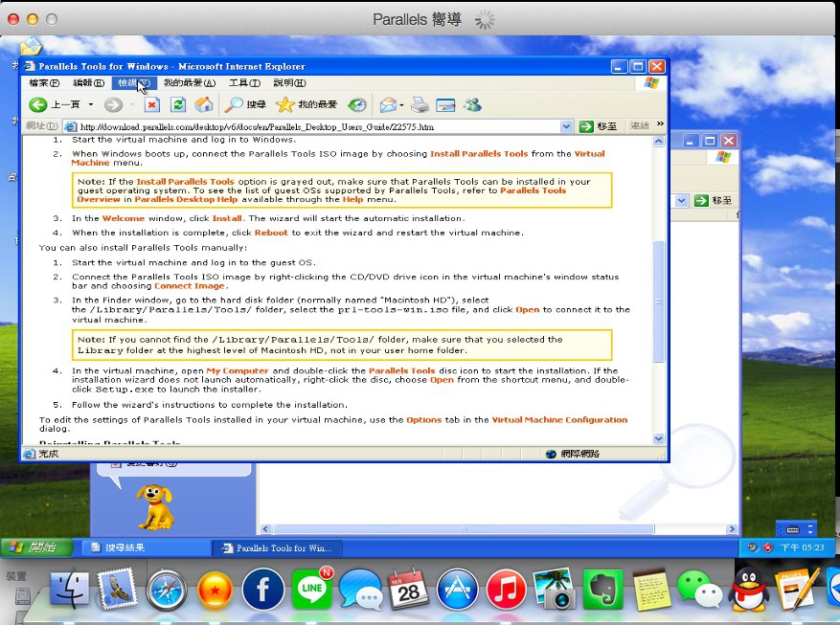Click the grey Forward arrow in IE toolbar

pyautogui.click(x=113, y=105)
